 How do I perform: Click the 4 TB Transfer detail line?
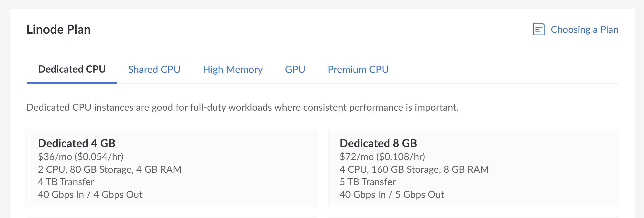(x=66, y=182)
